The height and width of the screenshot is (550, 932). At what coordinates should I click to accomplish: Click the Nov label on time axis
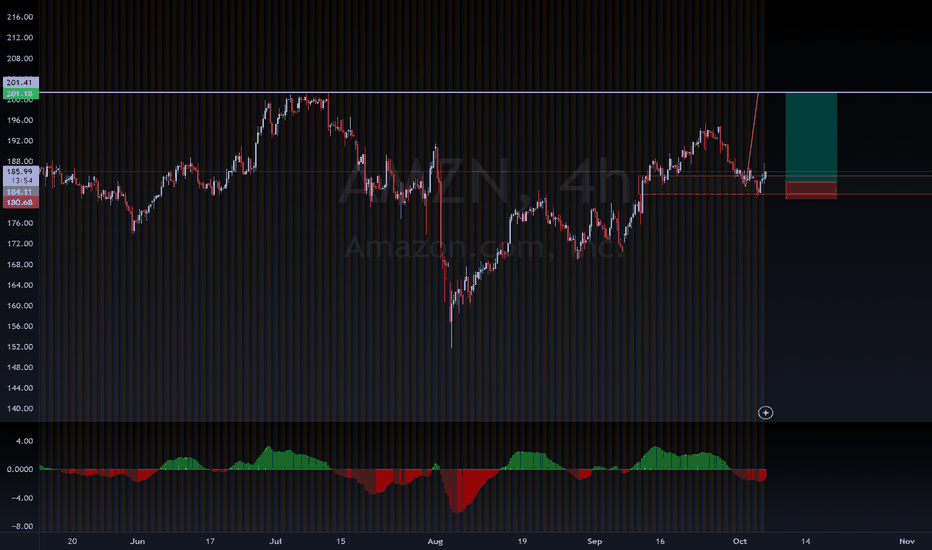coord(906,541)
